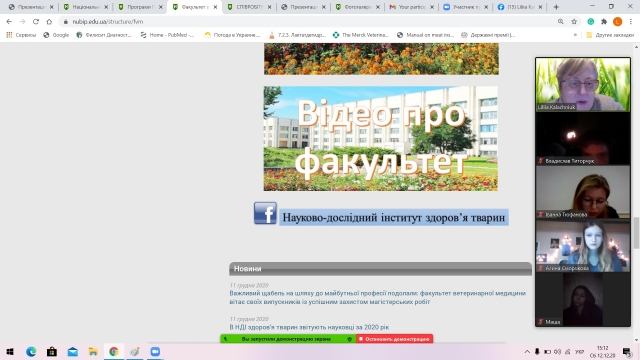Switch to the 'Фотогалере...' tab
This screenshot has width=640, height=360.
tap(357, 7)
